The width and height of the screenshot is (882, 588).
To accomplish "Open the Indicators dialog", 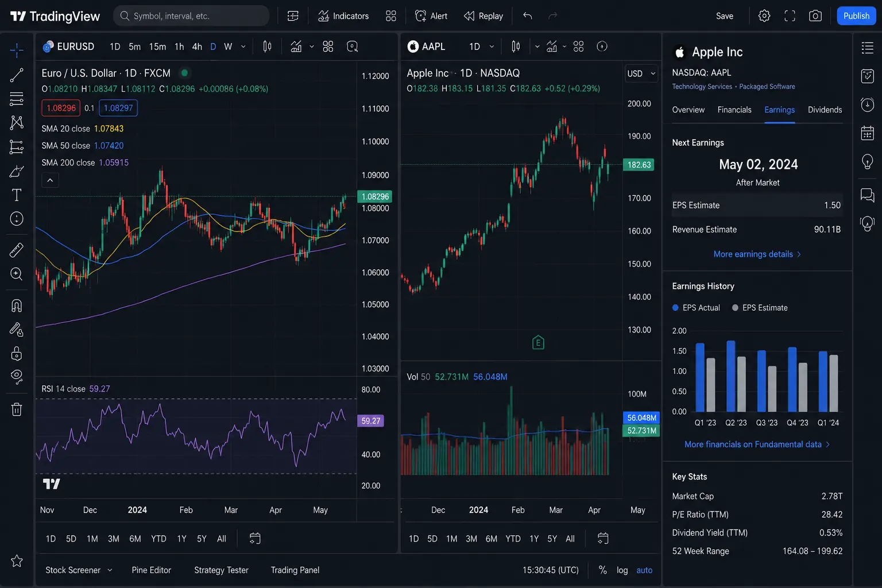I will click(x=343, y=16).
